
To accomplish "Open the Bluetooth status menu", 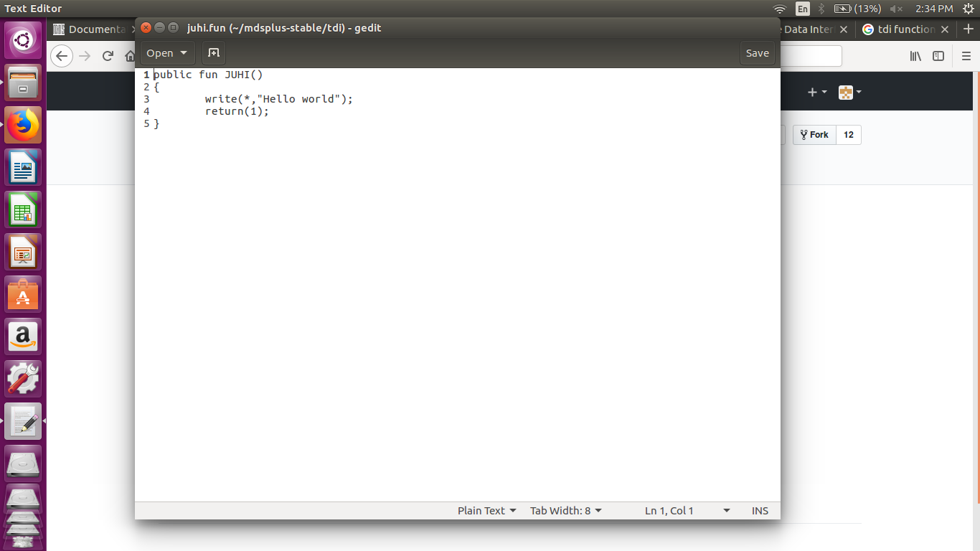I will 820,9.
